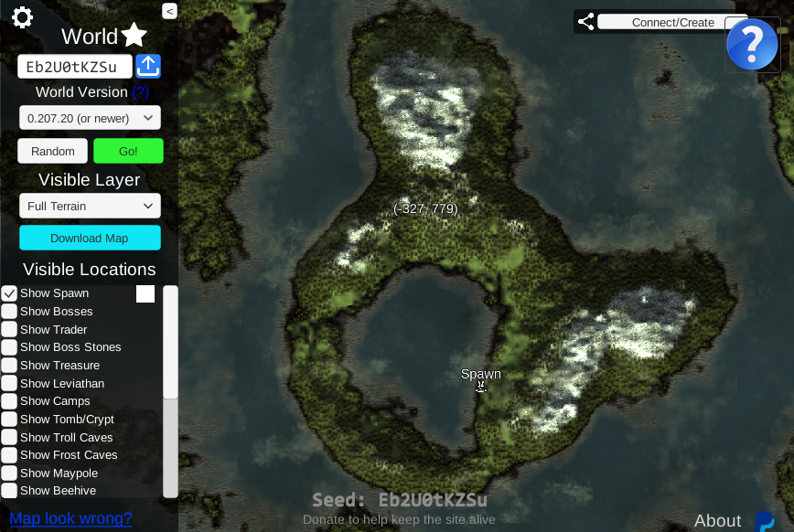The image size is (794, 532).
Task: Click the seed input field Eb2U0tKZSu
Action: [75, 67]
